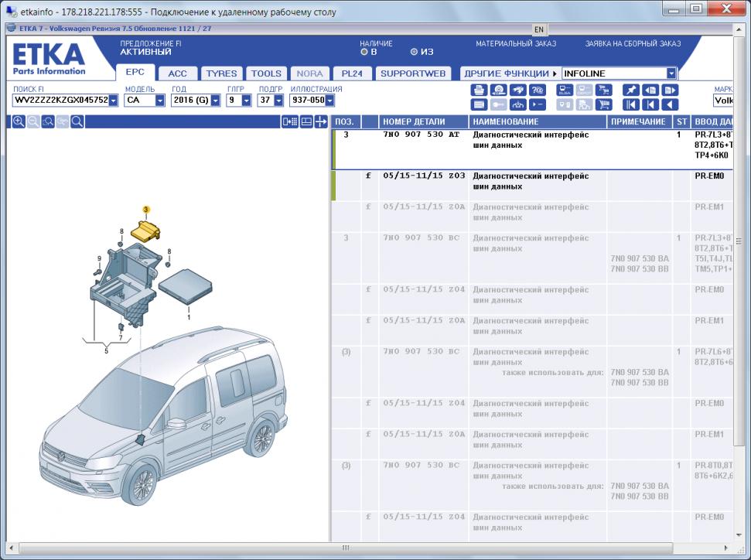Screen dimensions: 751x560
Task: Open the TOOLS tab
Action: coord(266,73)
